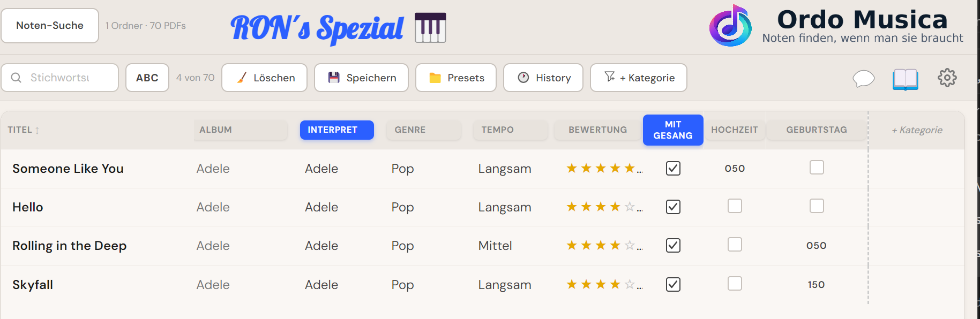Save with the floppy disk Speichern button

click(361, 78)
